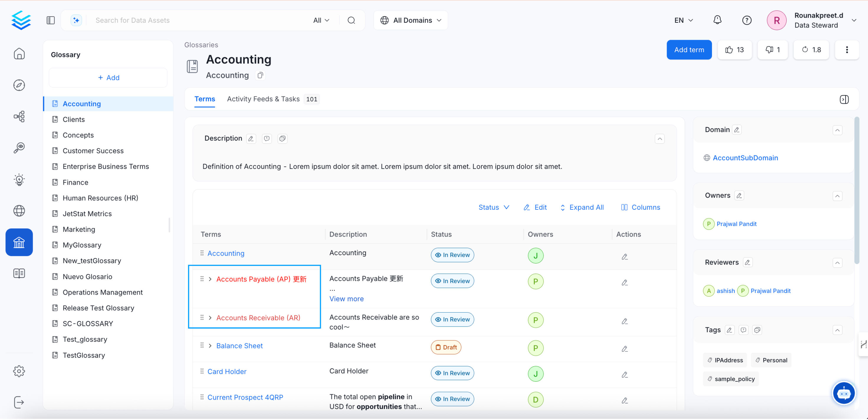The height and width of the screenshot is (420, 868).
Task: Open the All Domains dropdown
Action: click(x=411, y=20)
